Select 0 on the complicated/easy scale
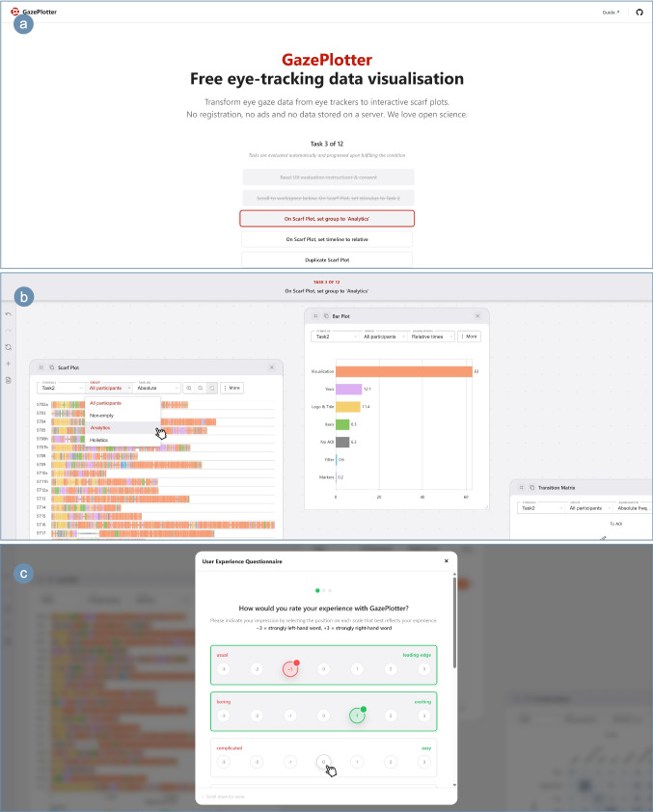 323,762
